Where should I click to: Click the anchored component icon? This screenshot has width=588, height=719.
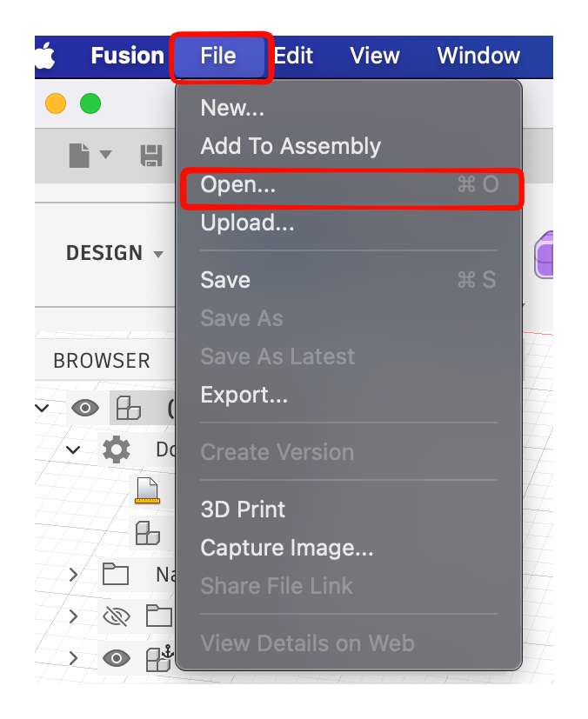158,659
